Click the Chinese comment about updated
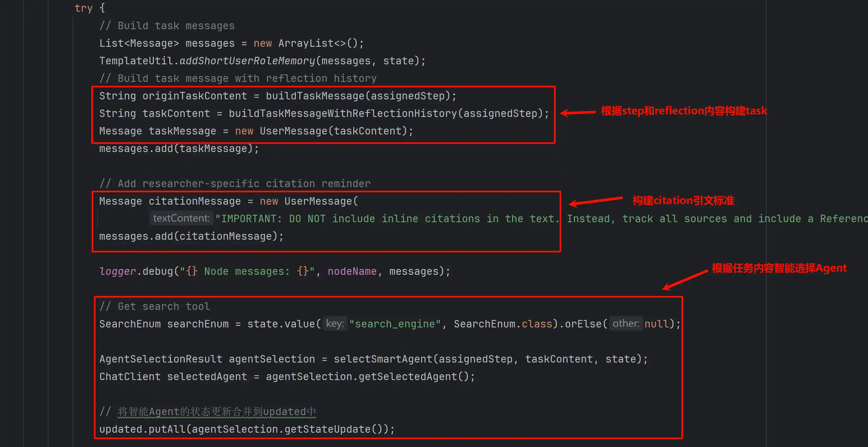 [x=216, y=412]
